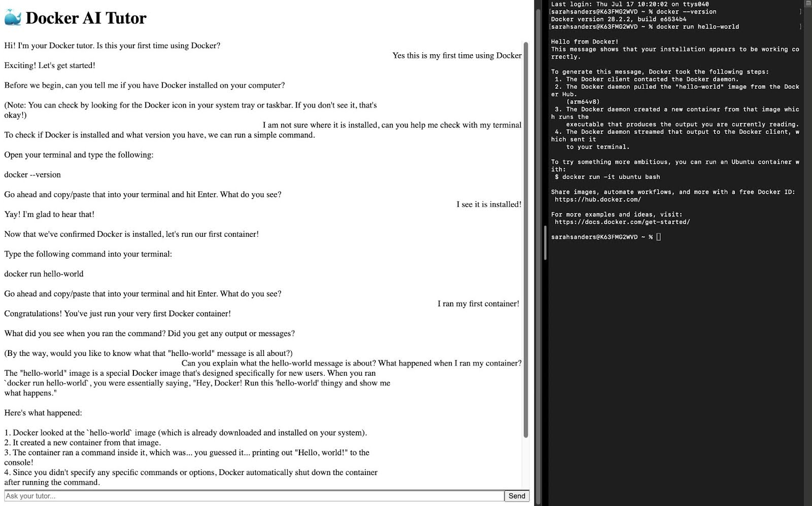Image resolution: width=812 pixels, height=506 pixels.
Task: Click "Yay! I'm glad to hear that!" line
Action: pos(49,214)
